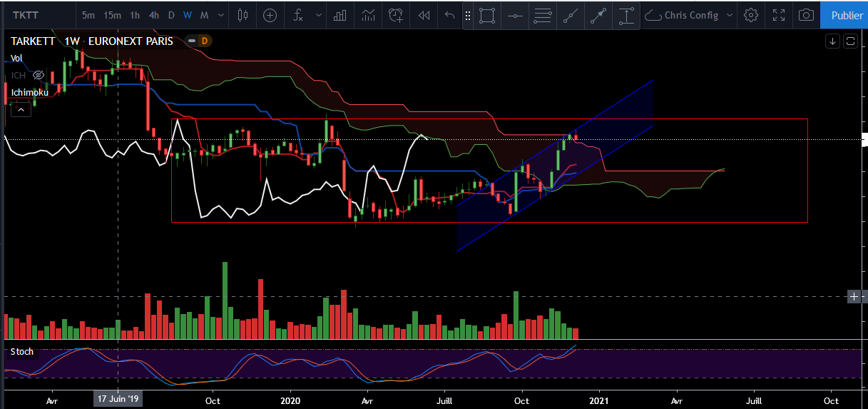The width and height of the screenshot is (868, 409).
Task: Open the financials bar chart icon
Action: 341,15
